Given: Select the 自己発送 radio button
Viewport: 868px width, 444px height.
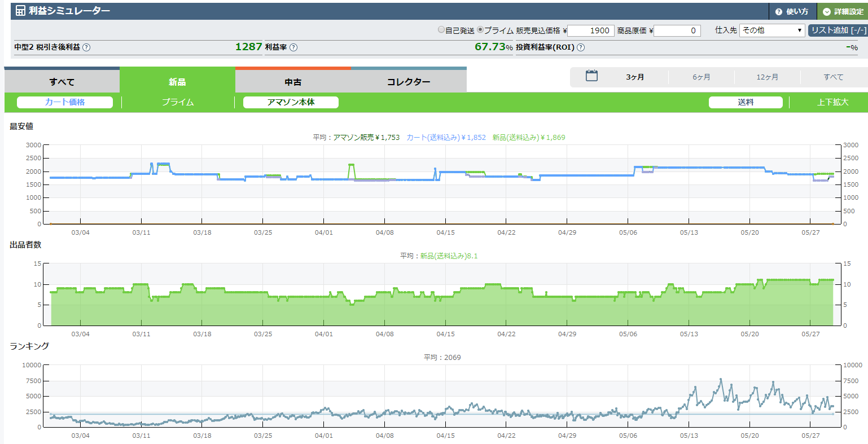Looking at the screenshot, I should [x=441, y=30].
